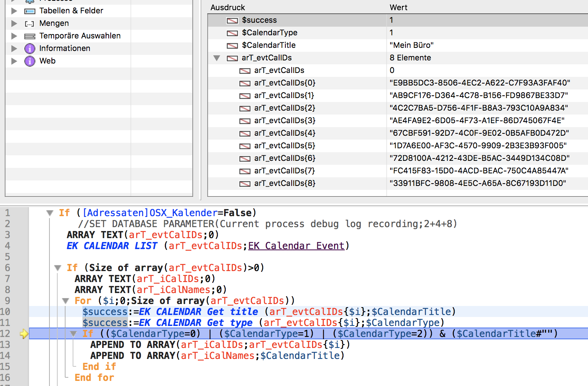The height and width of the screenshot is (386, 588).
Task: Click the Mengen set icon
Action: pyautogui.click(x=29, y=24)
